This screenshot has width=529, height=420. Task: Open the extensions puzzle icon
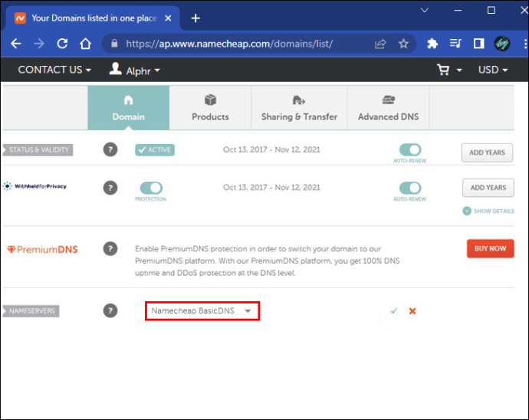[432, 44]
